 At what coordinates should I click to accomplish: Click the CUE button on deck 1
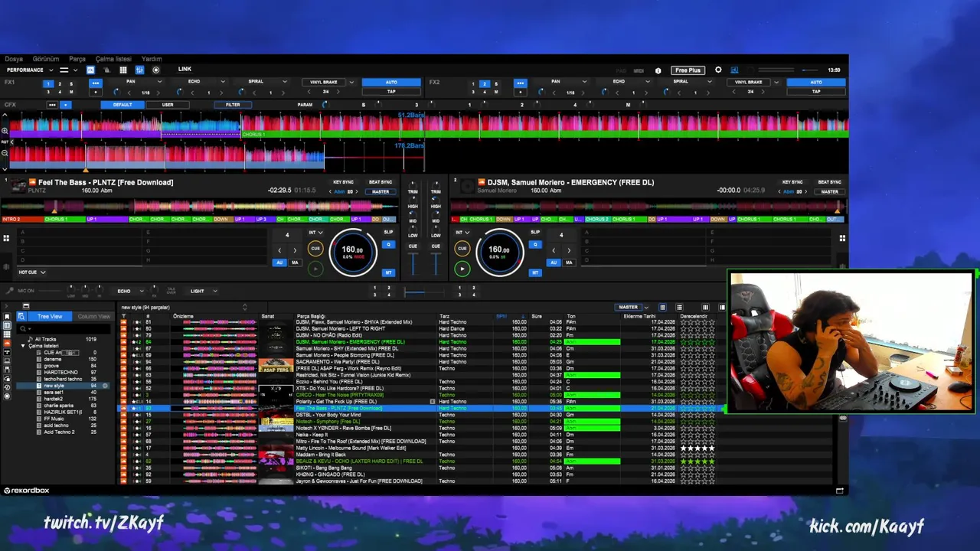point(315,248)
